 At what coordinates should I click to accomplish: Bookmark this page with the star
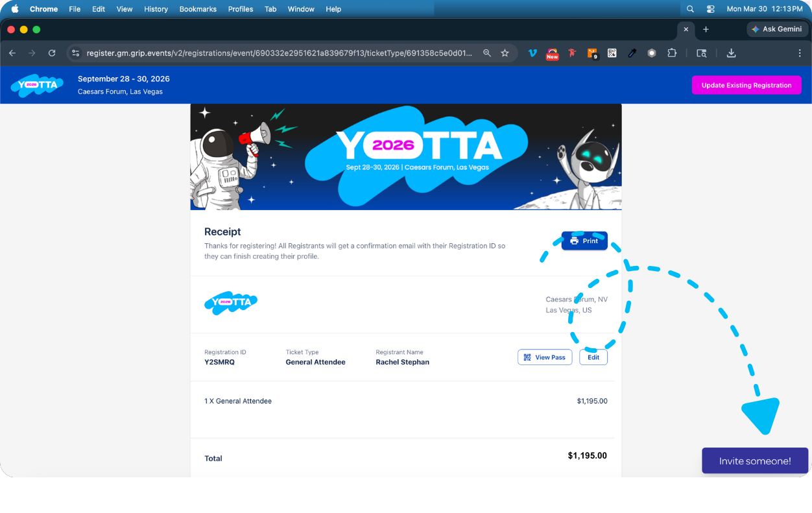pos(505,53)
